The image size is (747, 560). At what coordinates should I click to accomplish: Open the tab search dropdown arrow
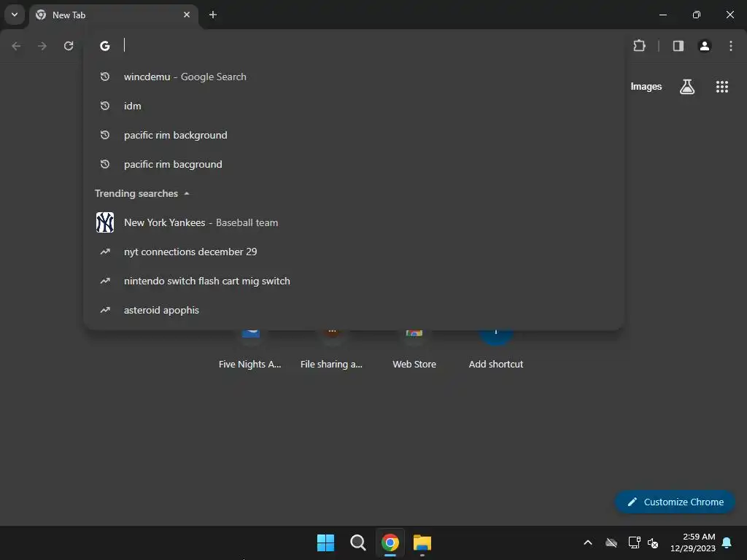[x=15, y=15]
